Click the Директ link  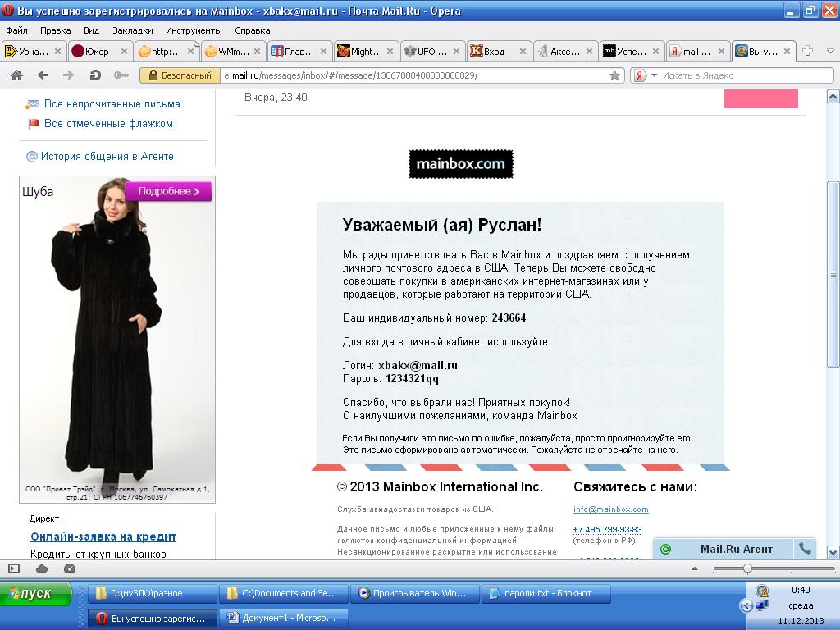point(44,518)
